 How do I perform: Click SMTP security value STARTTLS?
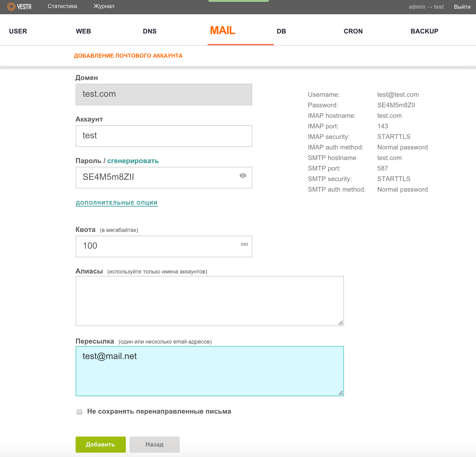click(x=394, y=179)
